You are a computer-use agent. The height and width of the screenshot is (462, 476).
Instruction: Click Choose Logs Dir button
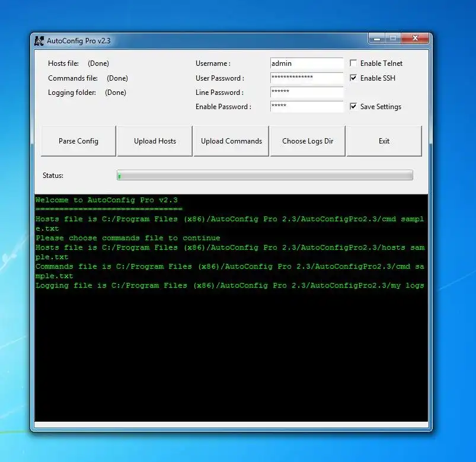pos(308,141)
